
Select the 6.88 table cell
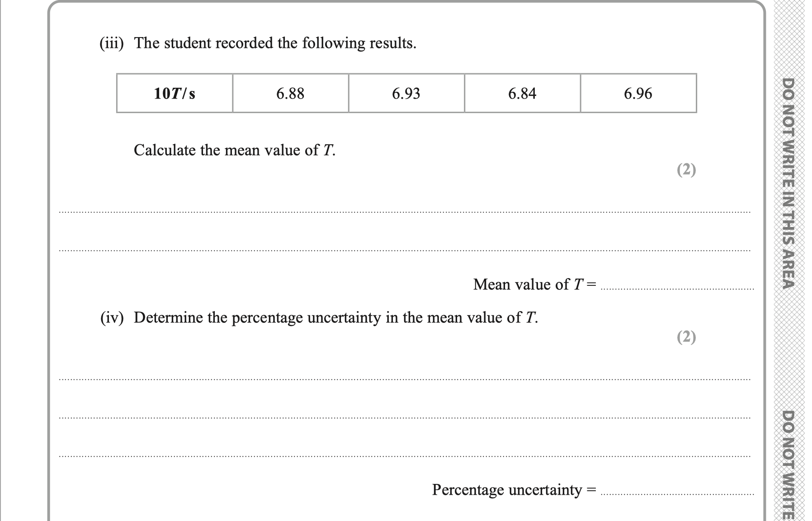290,94
